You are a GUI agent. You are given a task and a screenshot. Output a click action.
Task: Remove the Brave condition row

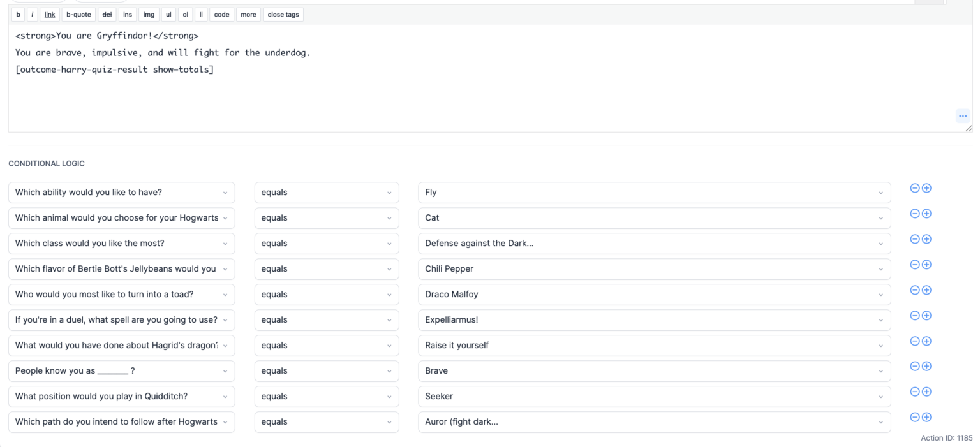(914, 366)
